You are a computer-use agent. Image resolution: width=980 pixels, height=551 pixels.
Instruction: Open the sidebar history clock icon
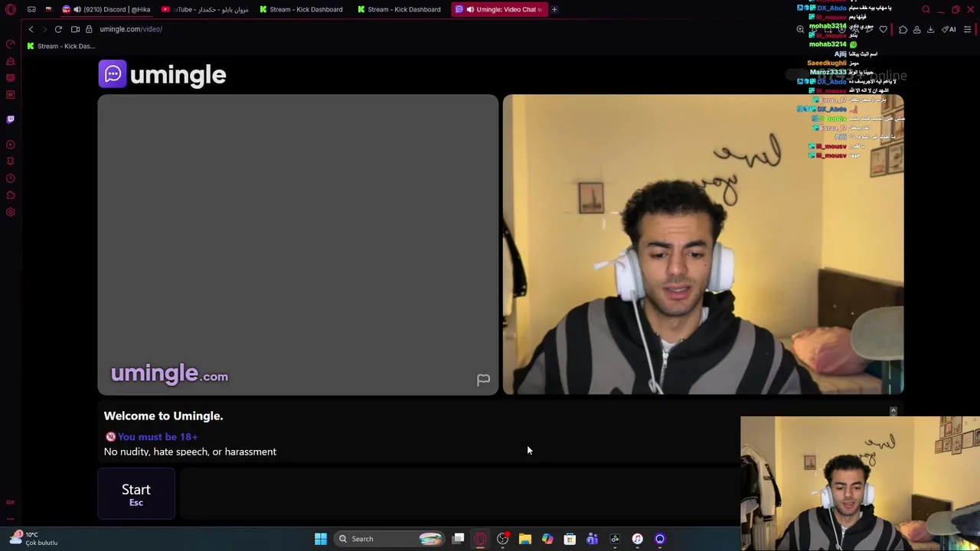click(11, 178)
